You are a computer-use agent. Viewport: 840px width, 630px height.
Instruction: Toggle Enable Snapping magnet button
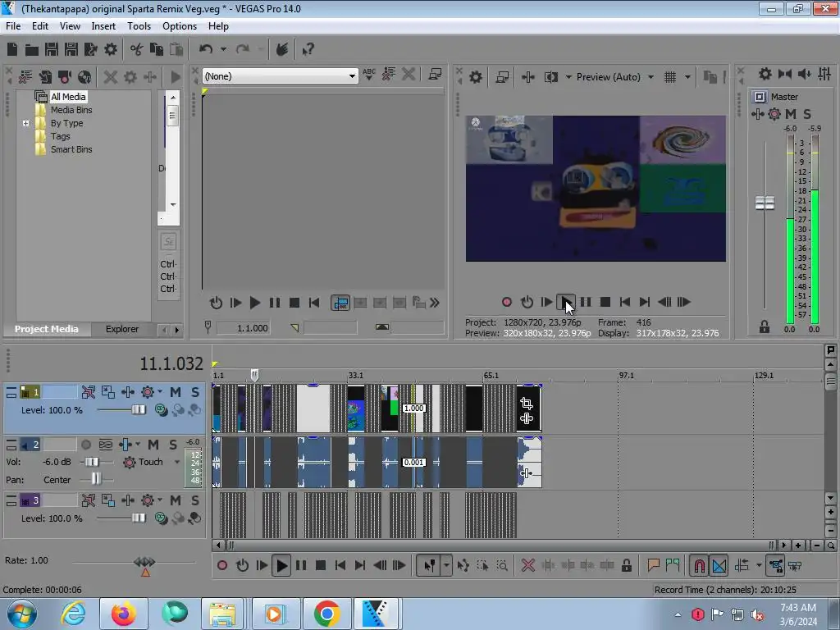tap(699, 566)
